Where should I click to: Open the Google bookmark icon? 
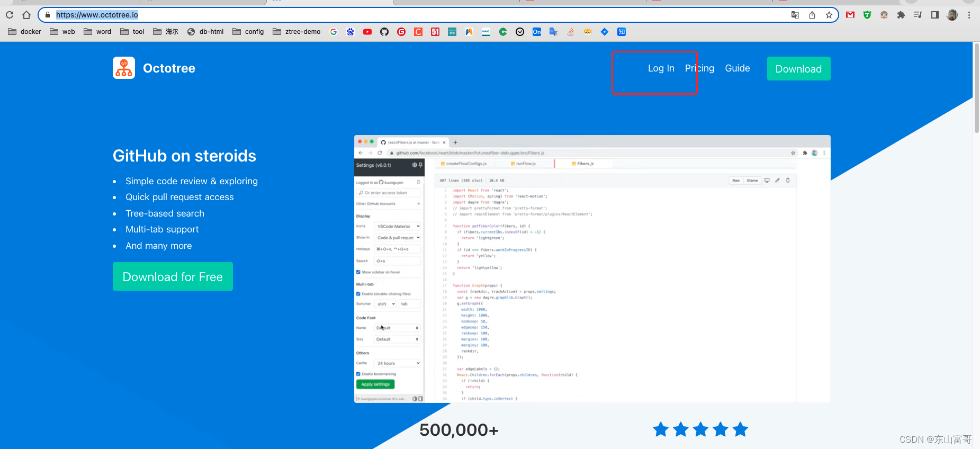[334, 32]
